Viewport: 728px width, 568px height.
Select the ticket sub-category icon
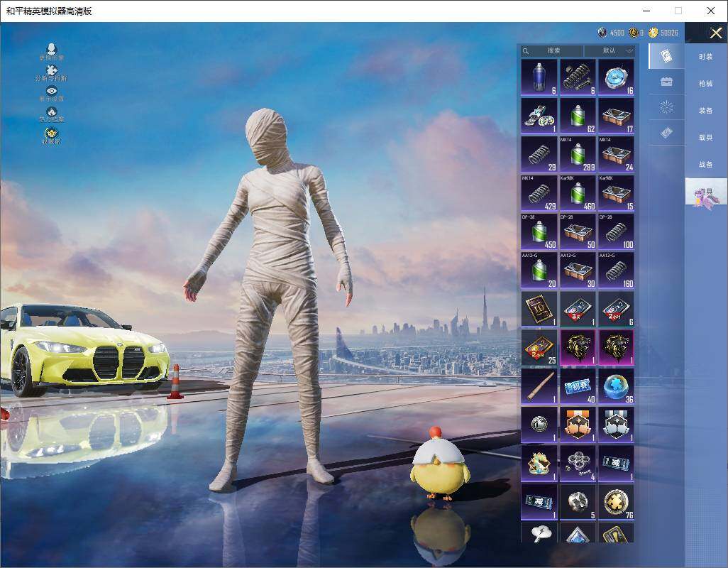pos(666,133)
